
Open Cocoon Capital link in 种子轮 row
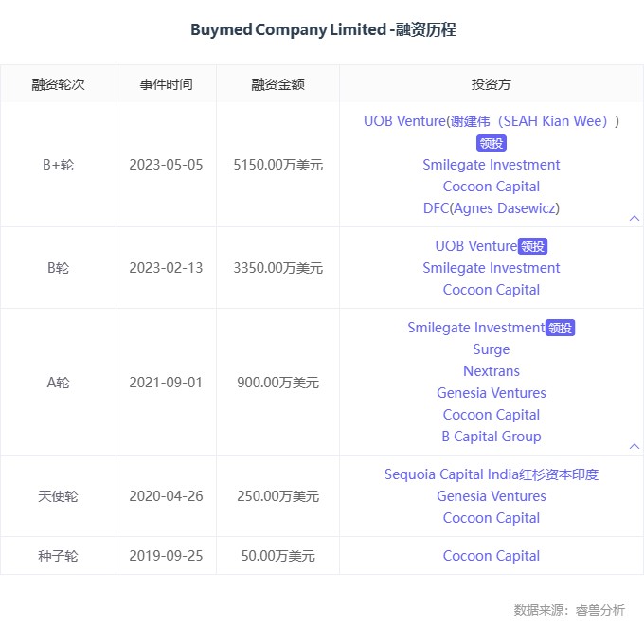point(491,556)
